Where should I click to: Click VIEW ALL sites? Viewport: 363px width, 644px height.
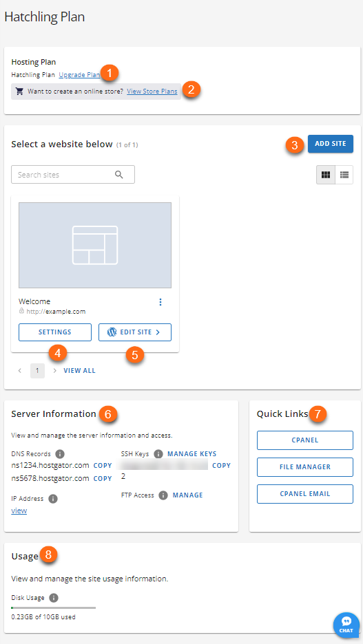click(79, 370)
